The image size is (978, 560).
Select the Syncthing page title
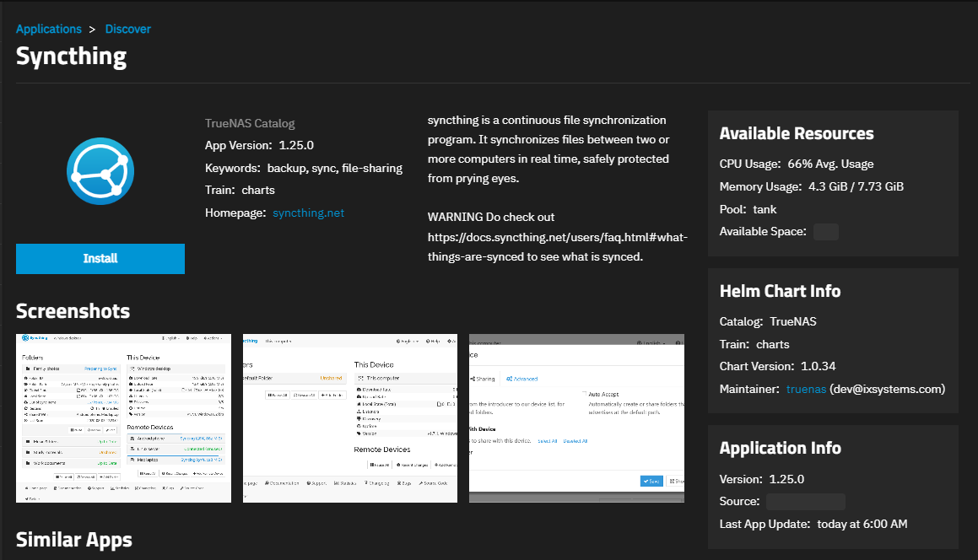pos(71,57)
